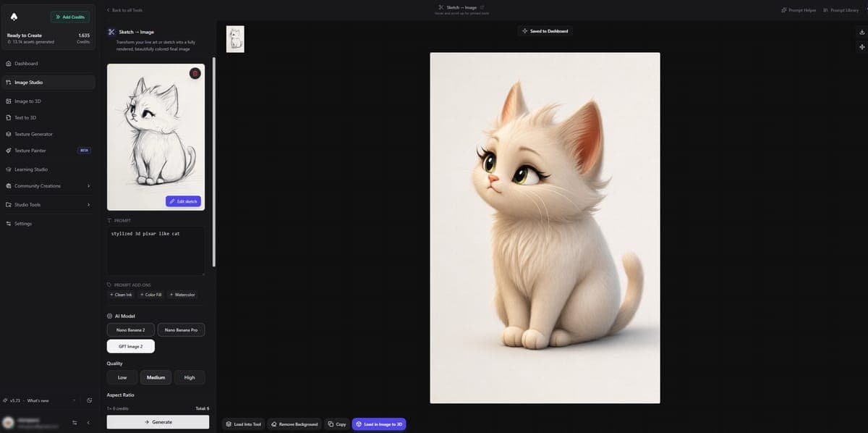Click the Prompt Add-ons tag icon
The image size is (868, 433).
109,285
